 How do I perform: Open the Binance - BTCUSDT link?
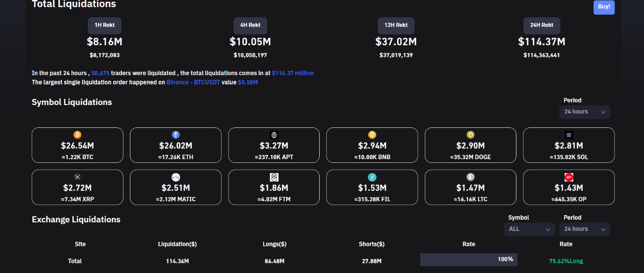point(193,82)
